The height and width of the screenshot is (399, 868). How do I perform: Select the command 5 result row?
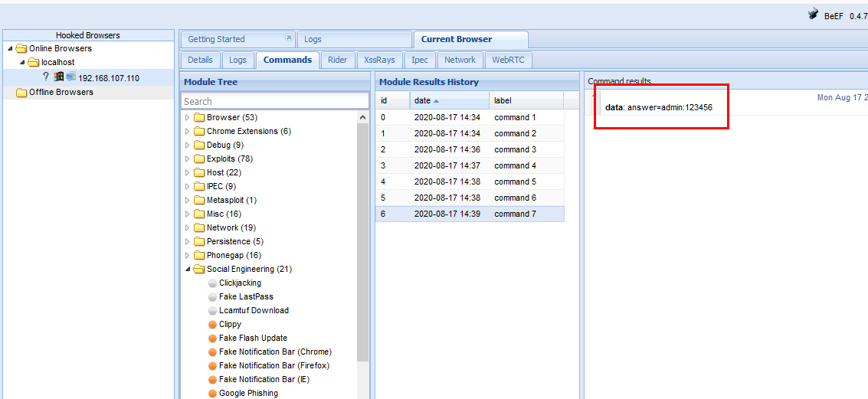point(470,182)
